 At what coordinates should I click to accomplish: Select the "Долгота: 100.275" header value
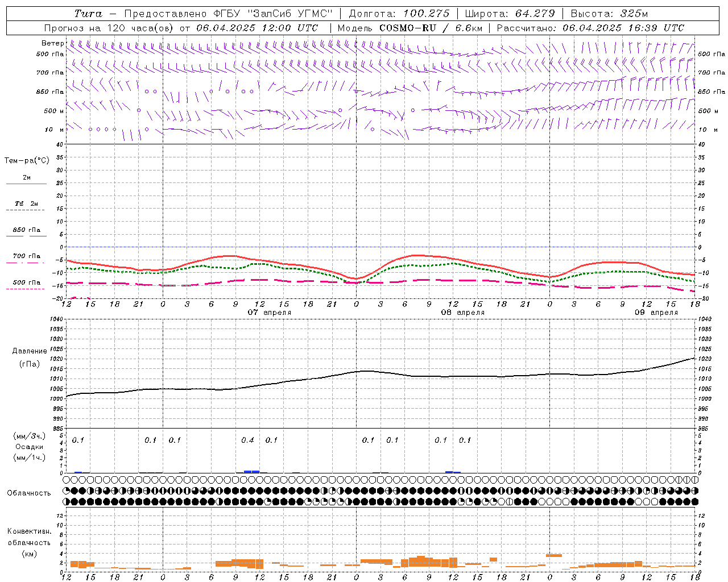(399, 14)
